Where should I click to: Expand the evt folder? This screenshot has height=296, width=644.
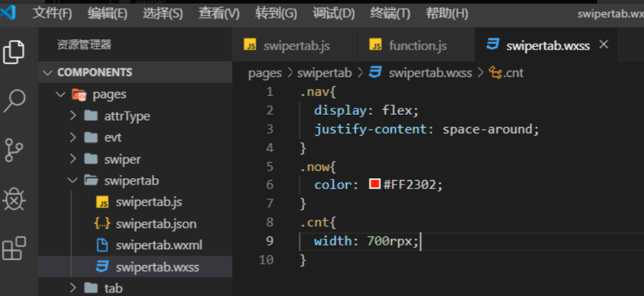coord(73,138)
